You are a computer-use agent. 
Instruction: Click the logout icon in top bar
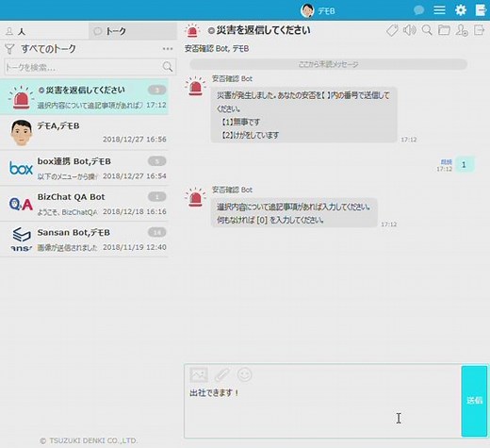[481, 10]
